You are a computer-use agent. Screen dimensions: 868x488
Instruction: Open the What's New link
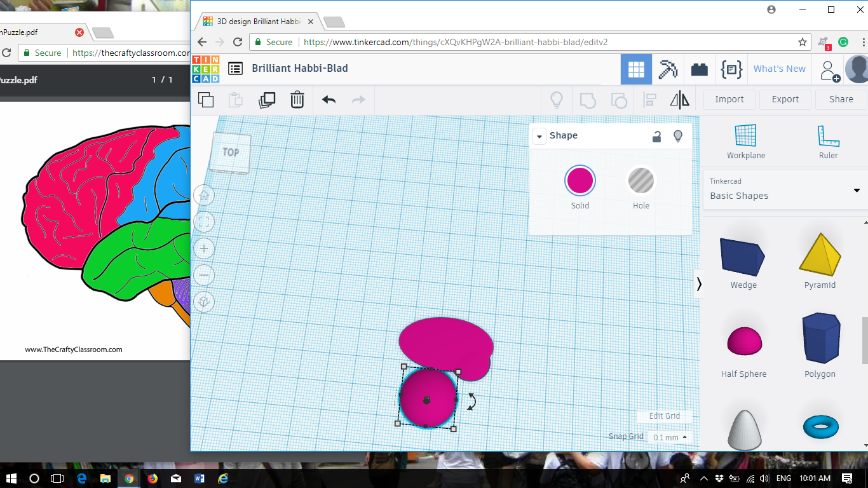[x=779, y=69]
